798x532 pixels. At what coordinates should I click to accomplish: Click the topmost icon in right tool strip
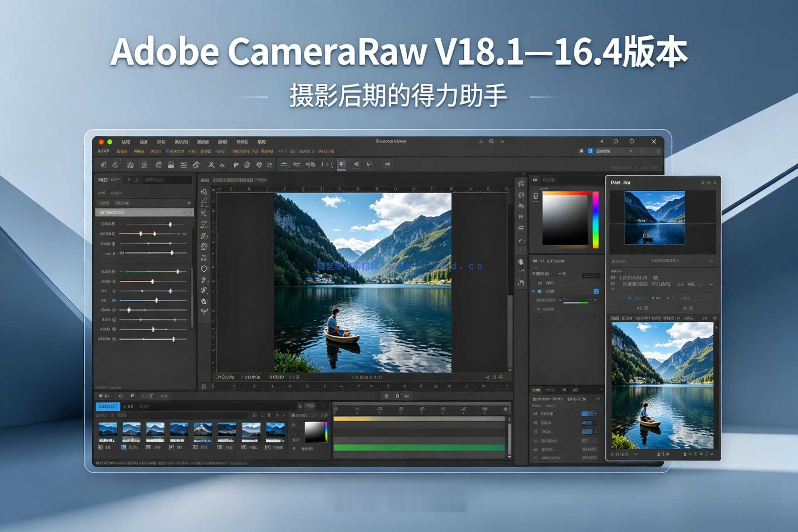(521, 184)
